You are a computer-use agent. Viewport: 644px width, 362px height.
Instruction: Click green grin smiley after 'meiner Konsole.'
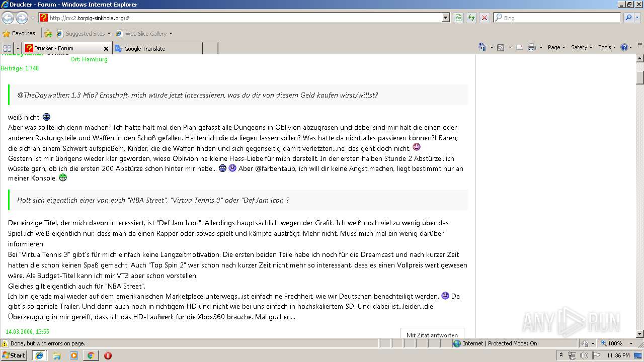63,177
